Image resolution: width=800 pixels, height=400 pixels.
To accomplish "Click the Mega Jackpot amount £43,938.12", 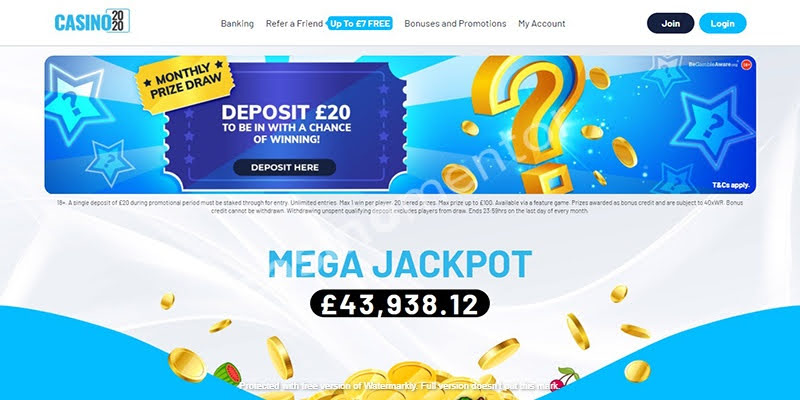I will coord(400,304).
